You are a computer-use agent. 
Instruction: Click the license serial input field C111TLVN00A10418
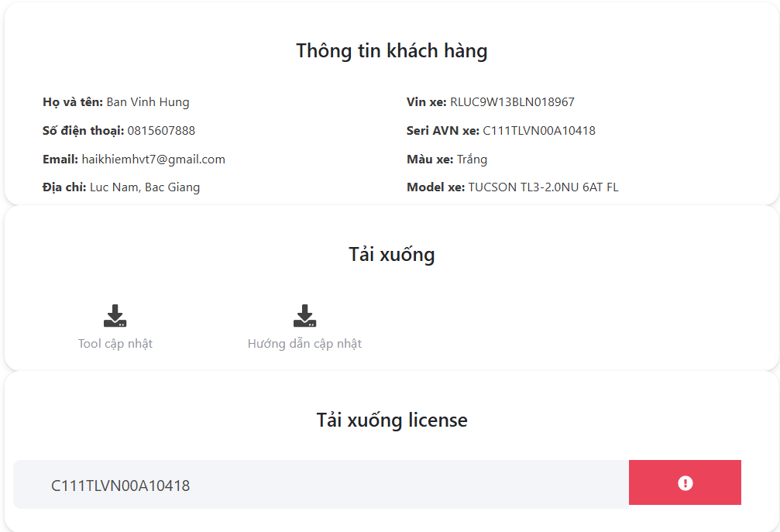point(321,484)
